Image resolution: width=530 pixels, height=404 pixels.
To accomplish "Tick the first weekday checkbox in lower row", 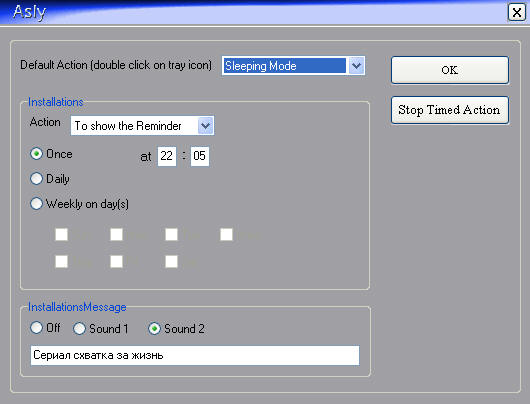I will pyautogui.click(x=62, y=261).
